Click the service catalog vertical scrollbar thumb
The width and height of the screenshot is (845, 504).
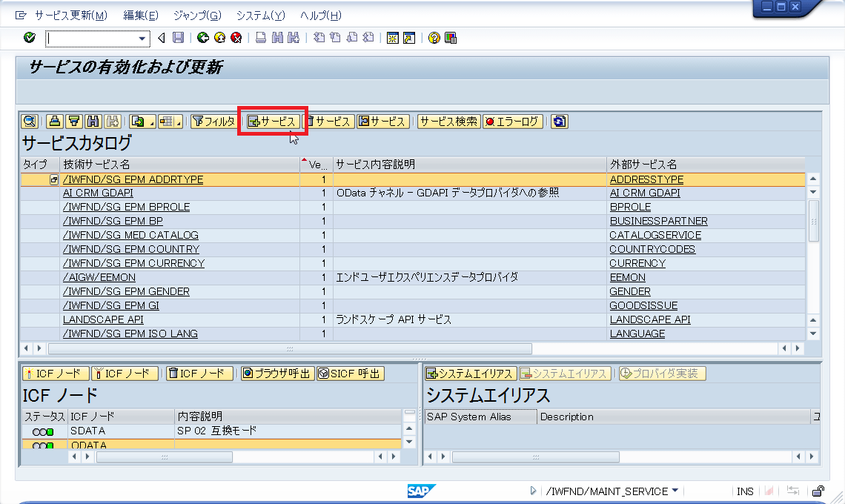[x=813, y=221]
